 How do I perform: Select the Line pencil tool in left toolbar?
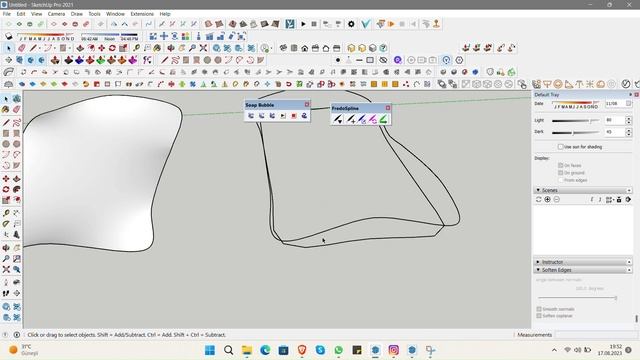pos(6,122)
